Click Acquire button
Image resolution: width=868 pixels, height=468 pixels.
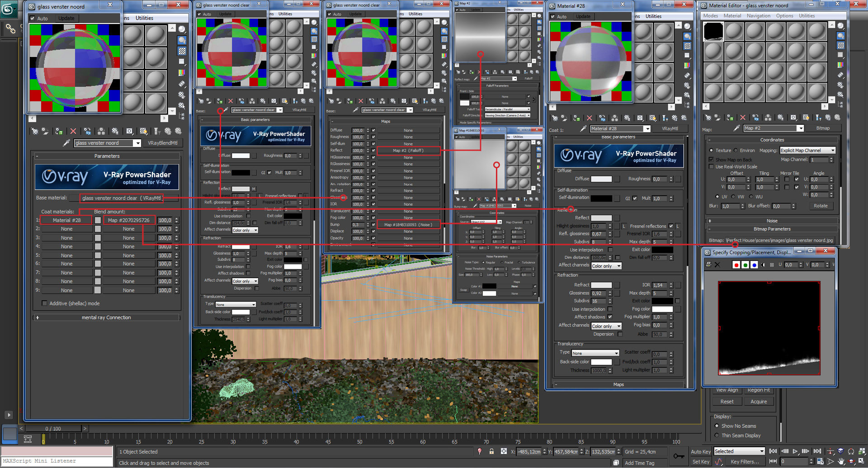pyautogui.click(x=758, y=402)
